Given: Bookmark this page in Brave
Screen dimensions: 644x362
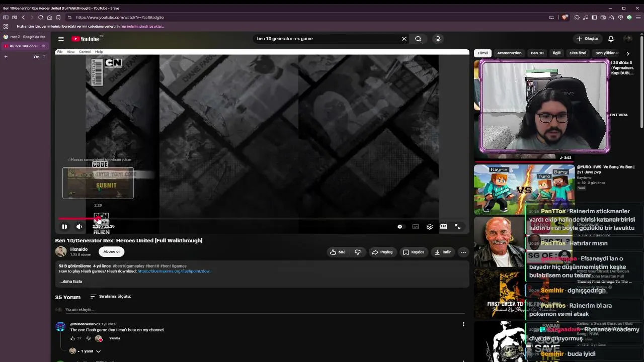Looking at the screenshot, I should (x=58, y=17).
